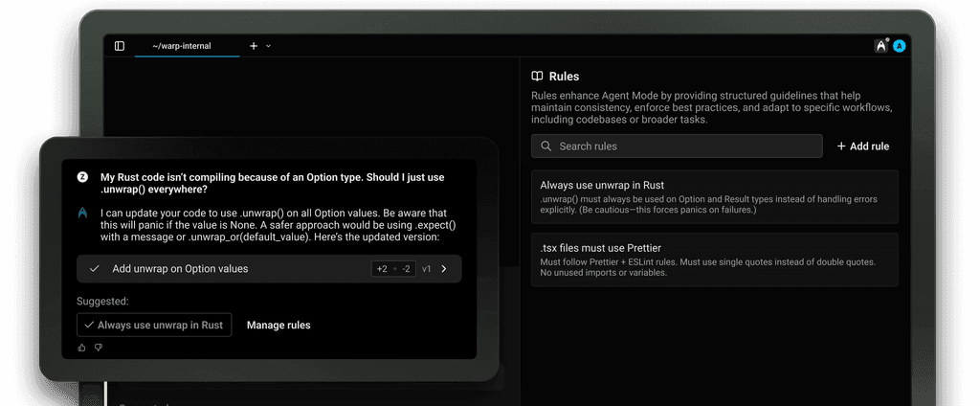
Task: Click the +2 added lines indicator
Action: tap(382, 269)
